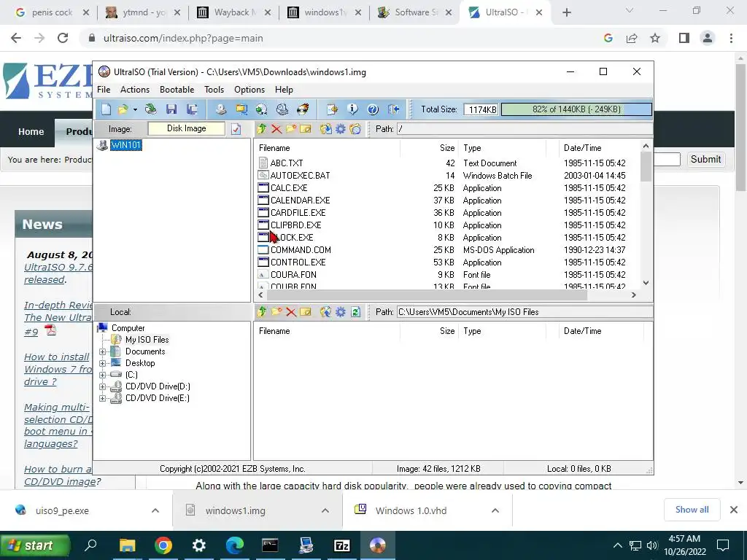Screen dimensions: 747x560
Task: Click the New blank image toolbar icon
Action: pyautogui.click(x=106, y=109)
